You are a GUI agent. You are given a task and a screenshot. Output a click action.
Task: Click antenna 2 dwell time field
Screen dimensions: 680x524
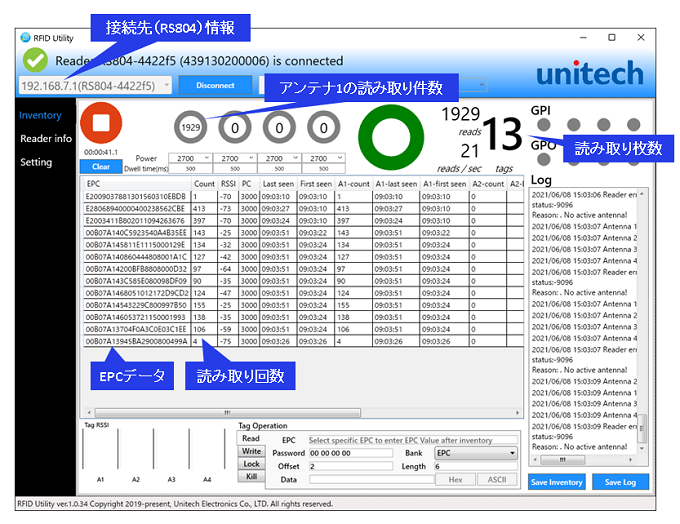click(235, 169)
